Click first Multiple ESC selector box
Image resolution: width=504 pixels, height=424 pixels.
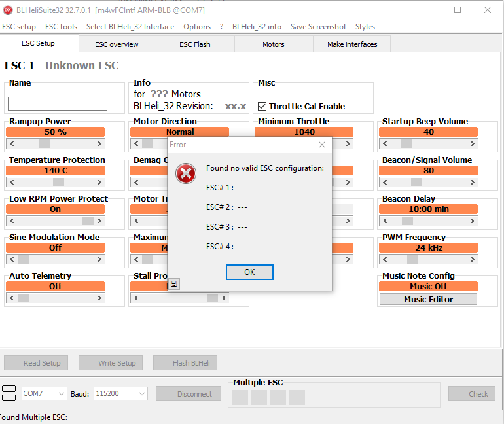coord(240,397)
